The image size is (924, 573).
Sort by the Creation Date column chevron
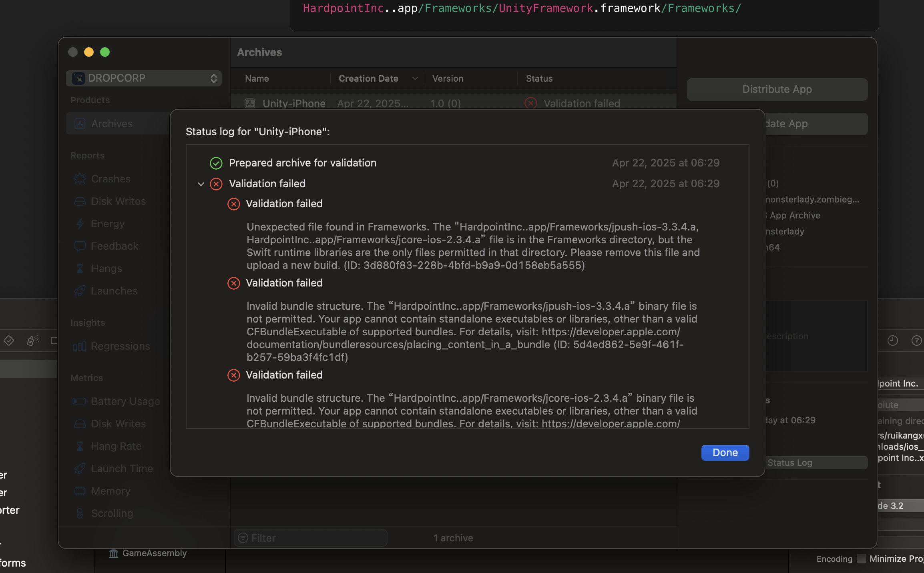click(x=415, y=78)
